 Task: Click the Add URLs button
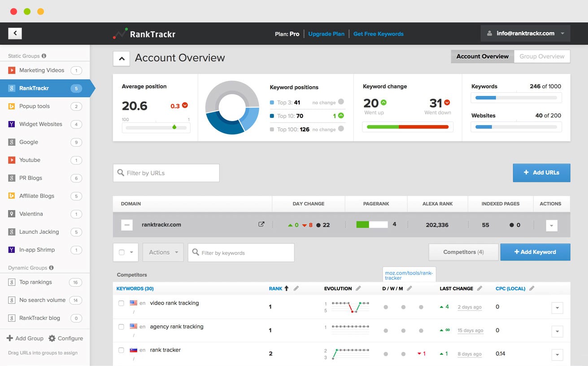pyautogui.click(x=541, y=173)
